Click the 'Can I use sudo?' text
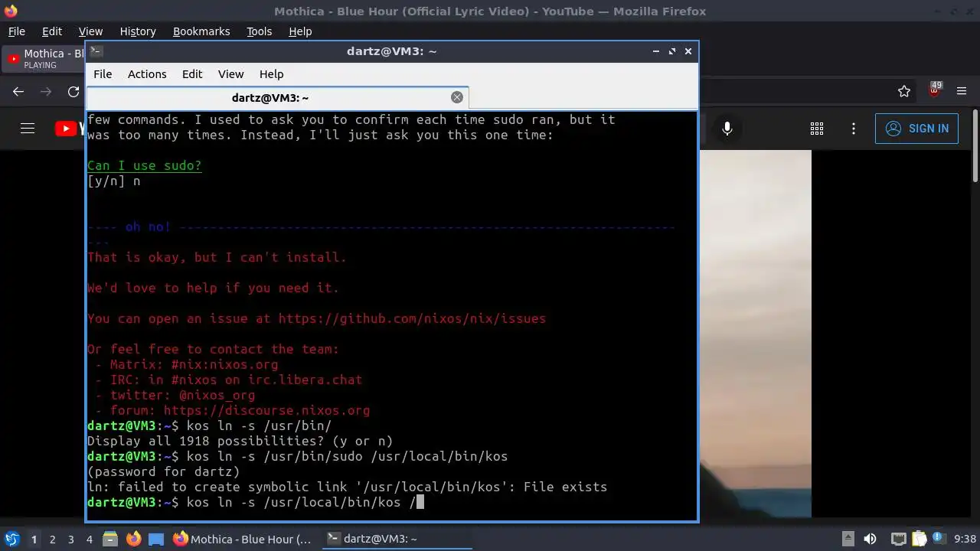Image resolution: width=980 pixels, height=551 pixels. (145, 166)
